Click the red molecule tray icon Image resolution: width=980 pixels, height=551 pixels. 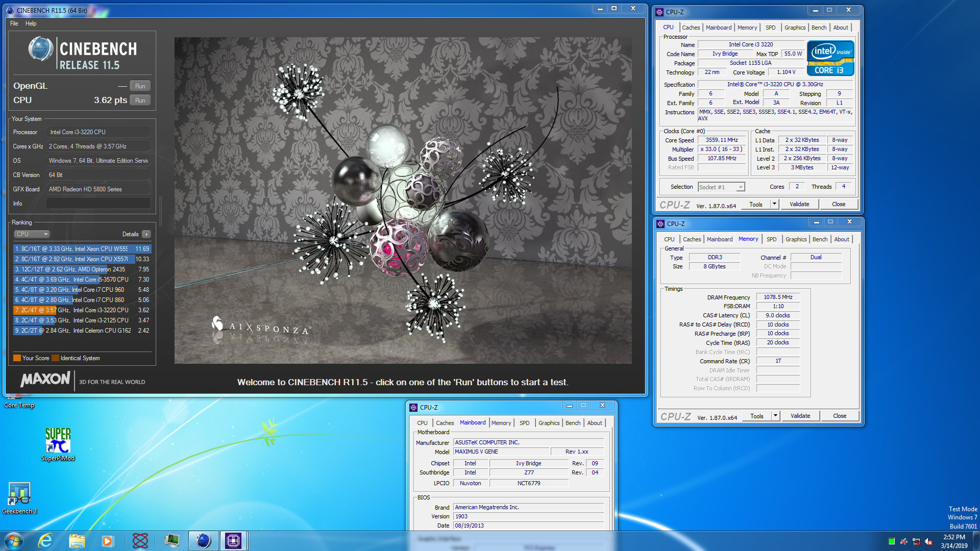click(x=903, y=541)
